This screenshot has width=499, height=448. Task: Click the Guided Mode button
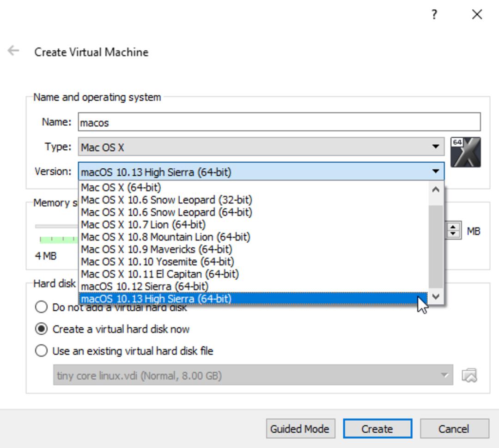point(301,429)
